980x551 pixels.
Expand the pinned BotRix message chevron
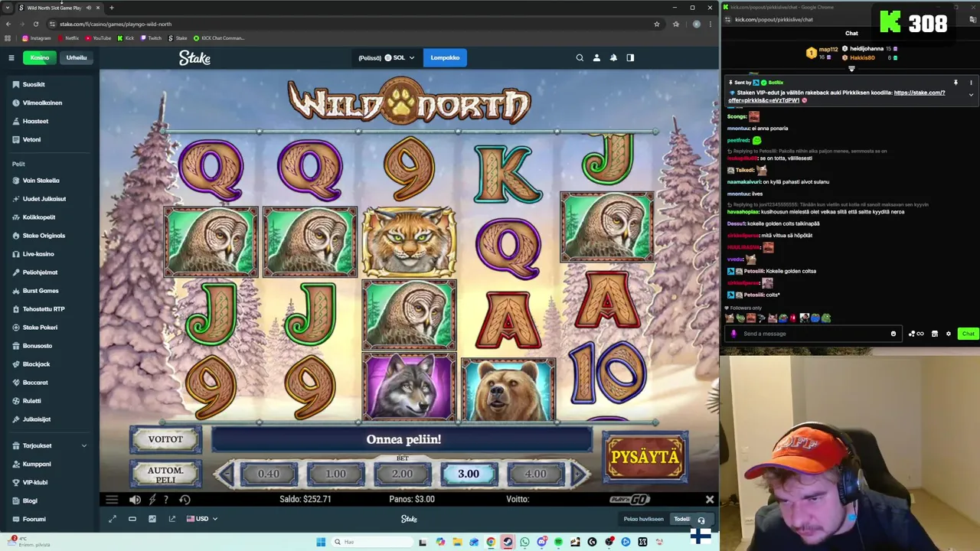(x=971, y=95)
